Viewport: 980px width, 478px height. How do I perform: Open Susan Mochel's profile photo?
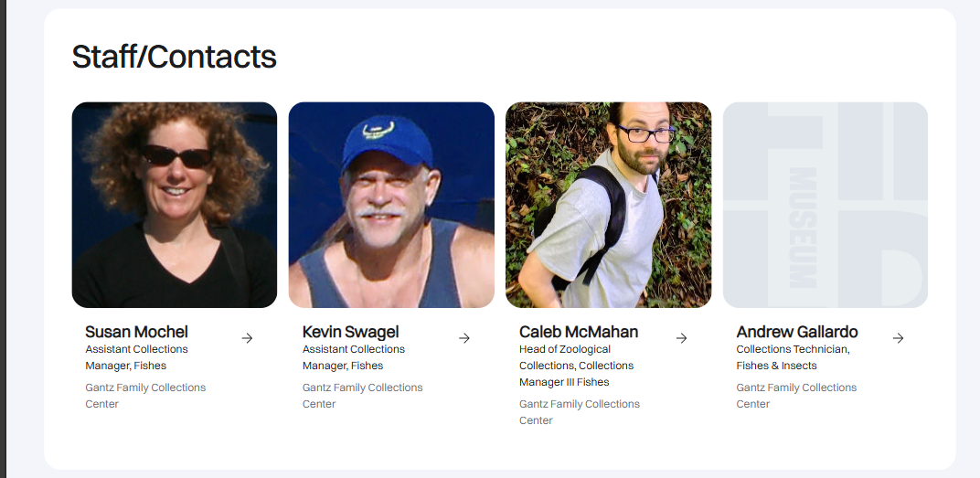tap(175, 205)
